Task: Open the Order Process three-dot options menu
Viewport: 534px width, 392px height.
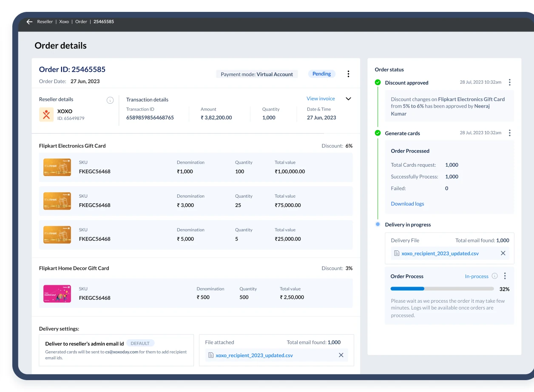Action: pyautogui.click(x=505, y=276)
